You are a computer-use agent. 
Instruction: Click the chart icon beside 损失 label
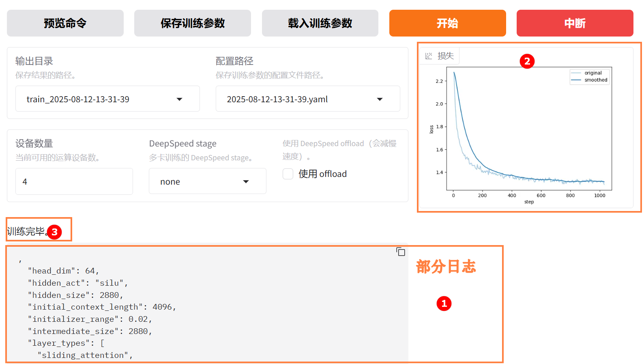(x=429, y=56)
